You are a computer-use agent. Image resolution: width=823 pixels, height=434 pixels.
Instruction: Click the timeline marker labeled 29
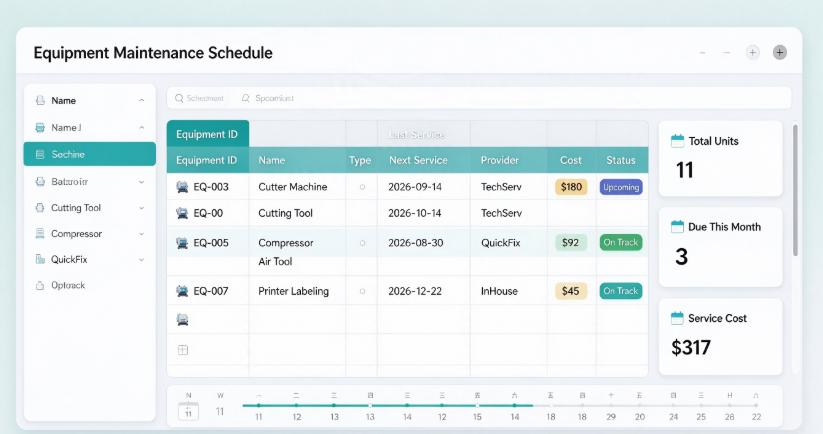pyautogui.click(x=611, y=406)
